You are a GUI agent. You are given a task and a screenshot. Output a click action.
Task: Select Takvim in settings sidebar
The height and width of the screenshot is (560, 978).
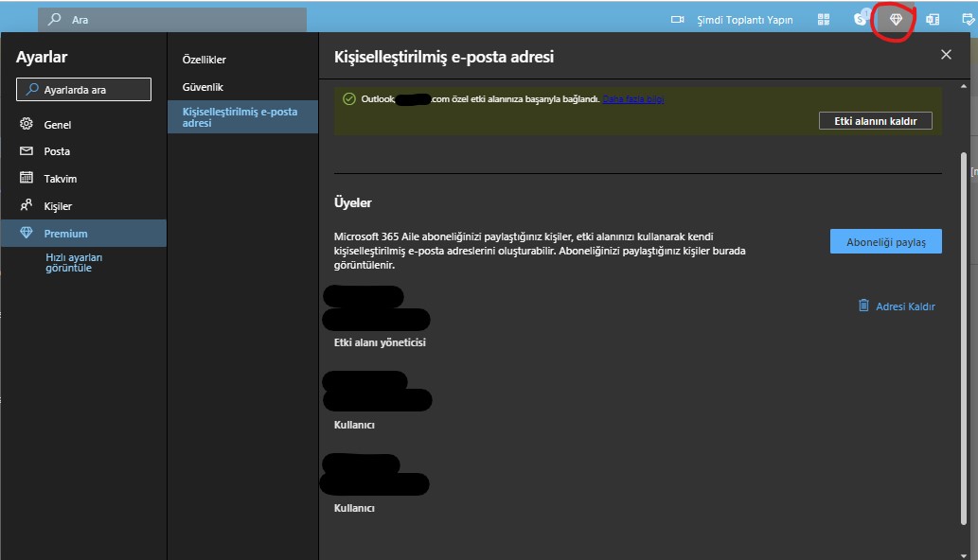60,179
